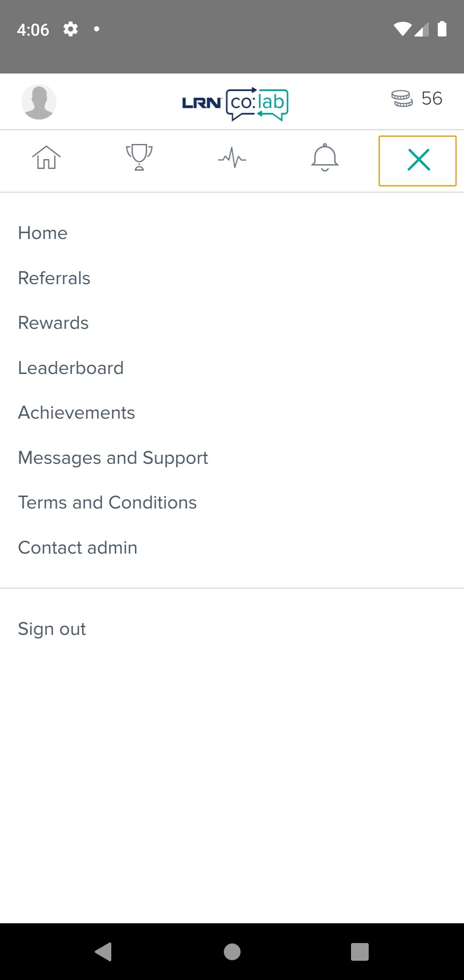
Task: Tap the LRN co:lab logo
Action: pyautogui.click(x=235, y=103)
